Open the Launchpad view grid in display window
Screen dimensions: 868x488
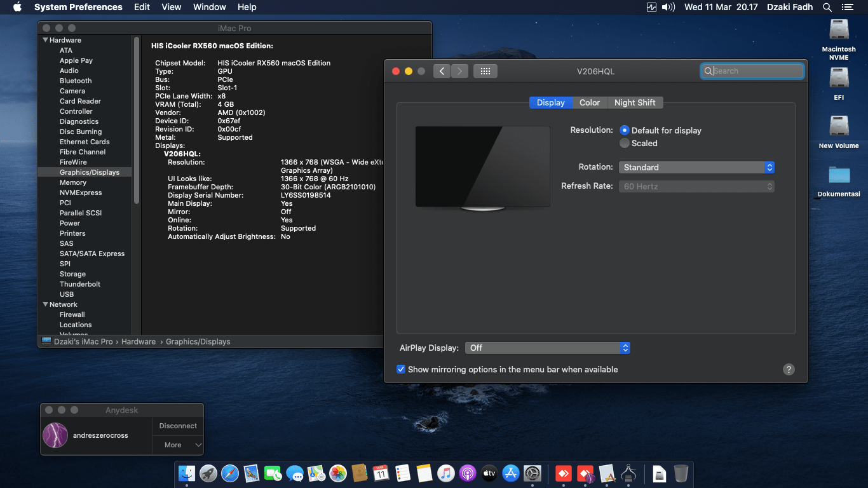pyautogui.click(x=485, y=71)
